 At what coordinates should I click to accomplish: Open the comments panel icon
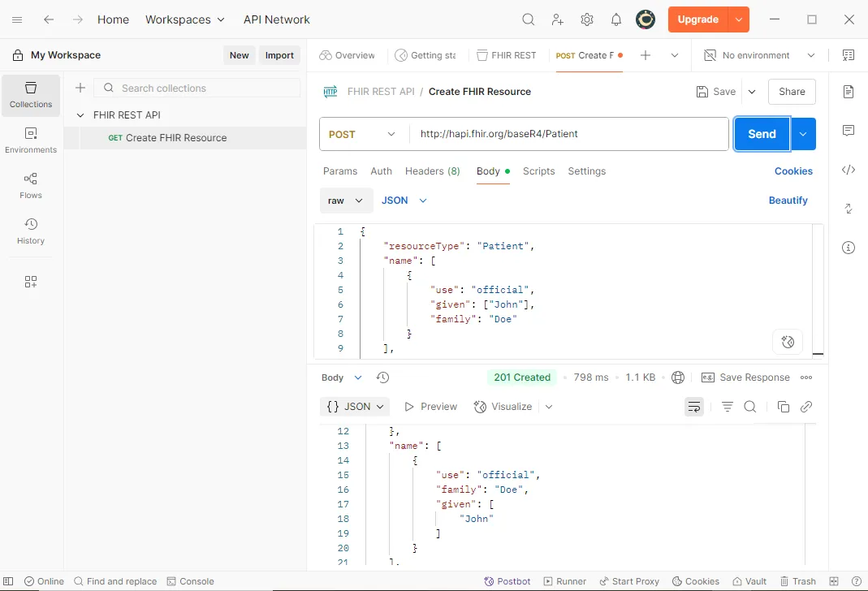click(849, 131)
